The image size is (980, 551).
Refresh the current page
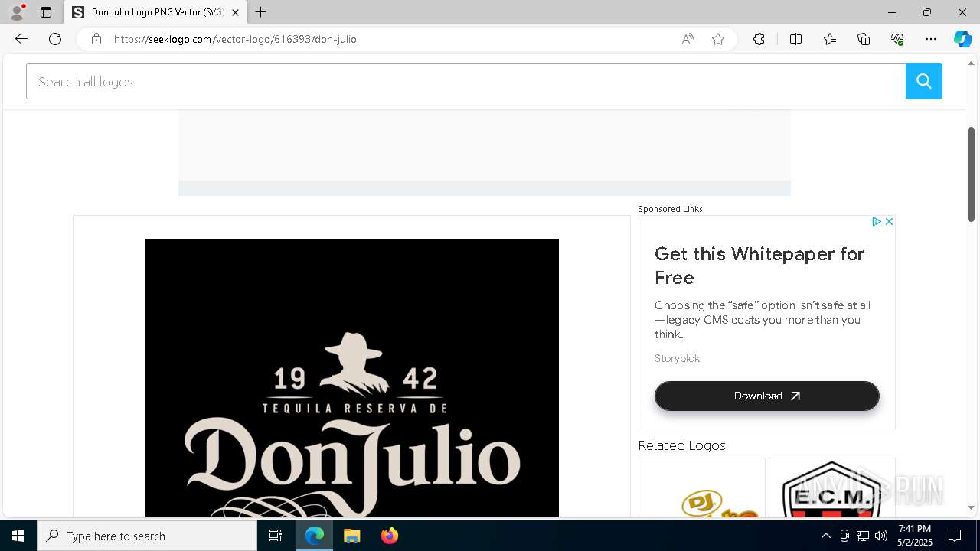(x=55, y=39)
